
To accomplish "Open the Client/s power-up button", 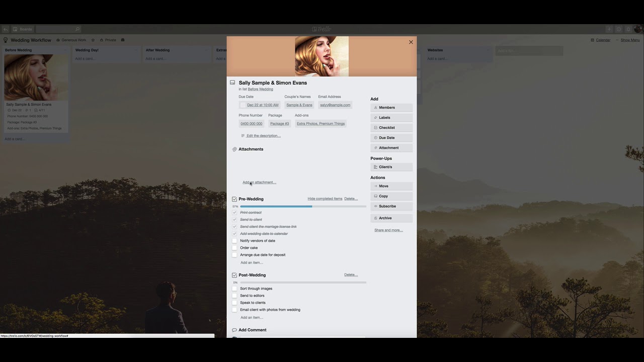I will click(x=391, y=167).
